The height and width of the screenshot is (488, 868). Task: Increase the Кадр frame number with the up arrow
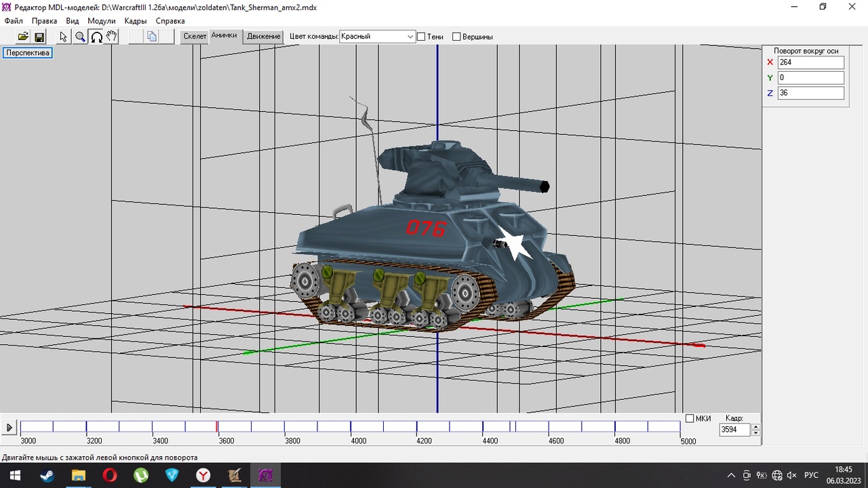tap(756, 426)
